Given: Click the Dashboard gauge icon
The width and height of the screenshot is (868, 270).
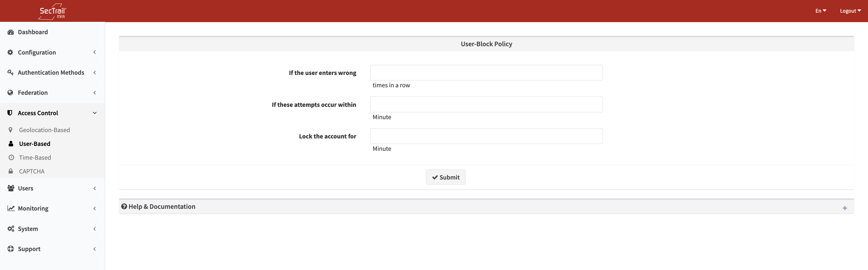Looking at the screenshot, I should [11, 32].
